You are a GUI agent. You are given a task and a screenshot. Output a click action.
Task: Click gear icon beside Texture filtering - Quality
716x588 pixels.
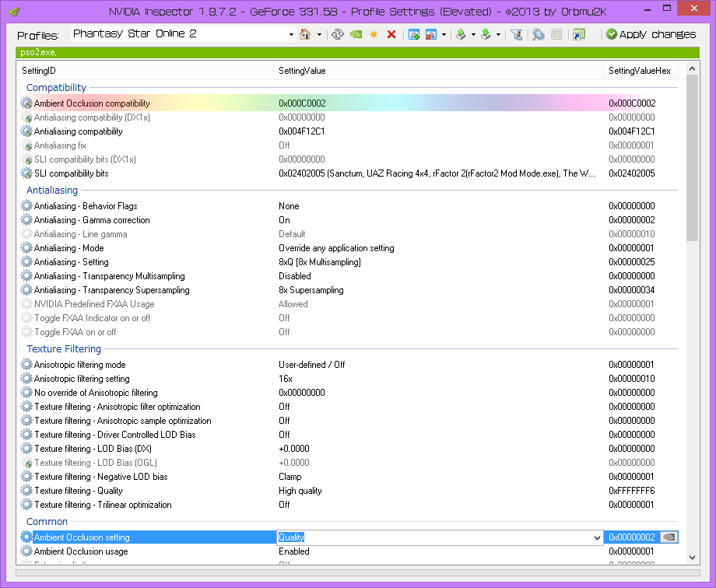pos(26,490)
